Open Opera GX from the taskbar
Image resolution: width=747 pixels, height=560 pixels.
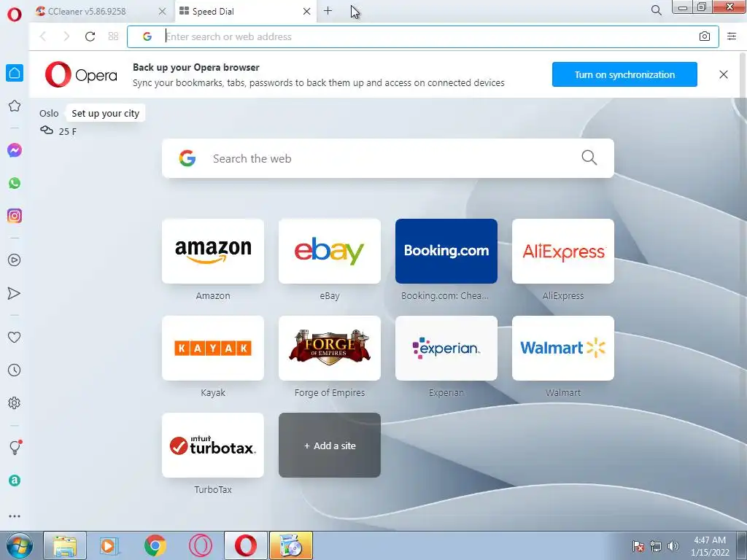[x=200, y=545]
